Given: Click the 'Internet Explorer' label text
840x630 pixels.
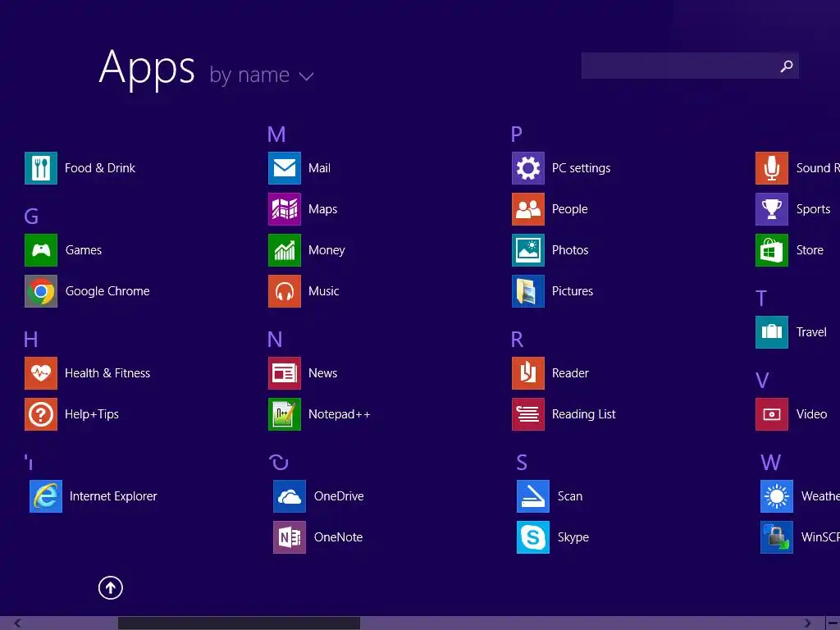Looking at the screenshot, I should point(113,496).
